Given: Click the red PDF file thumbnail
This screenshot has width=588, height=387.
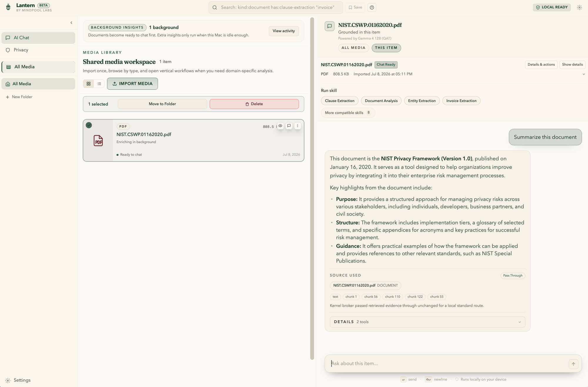Looking at the screenshot, I should pyautogui.click(x=98, y=141).
